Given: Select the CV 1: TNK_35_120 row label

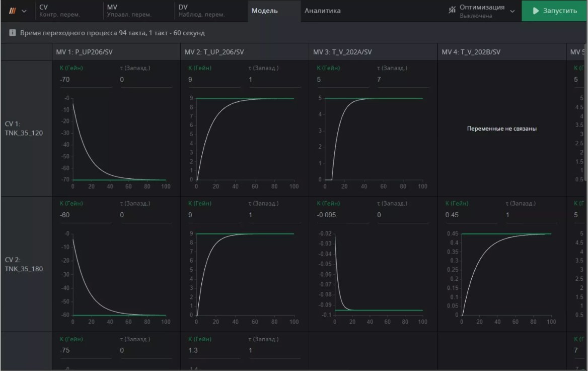Looking at the screenshot, I should [24, 129].
